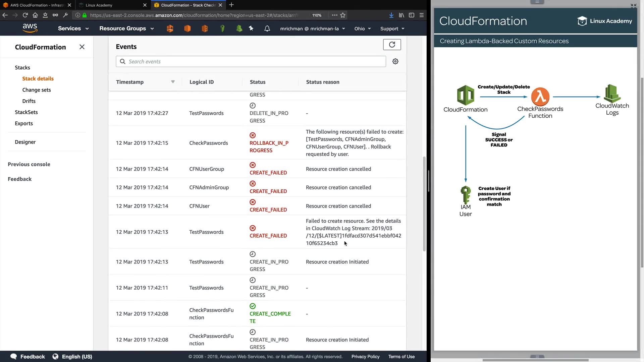
Task: Sort events by Timestamp arrow
Action: tap(173, 82)
